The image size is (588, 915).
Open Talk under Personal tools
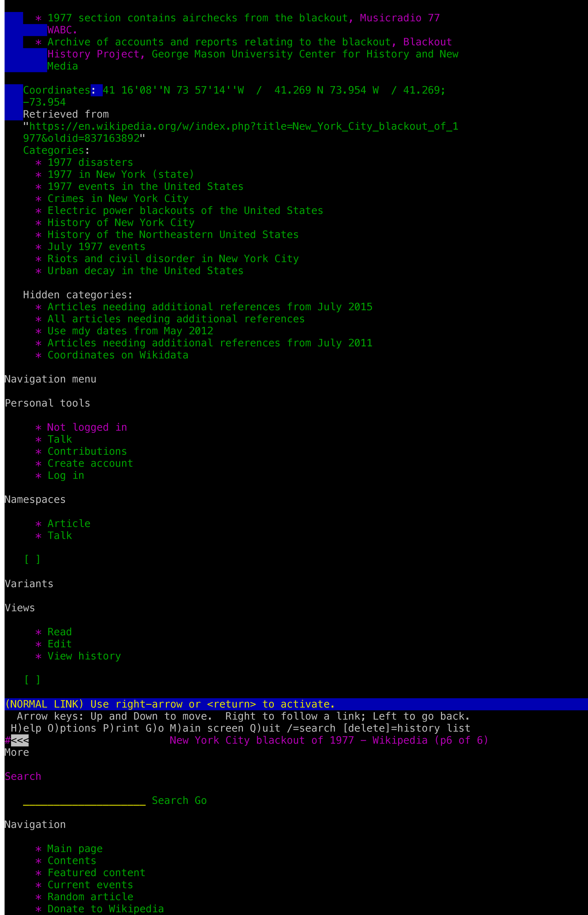click(x=60, y=439)
